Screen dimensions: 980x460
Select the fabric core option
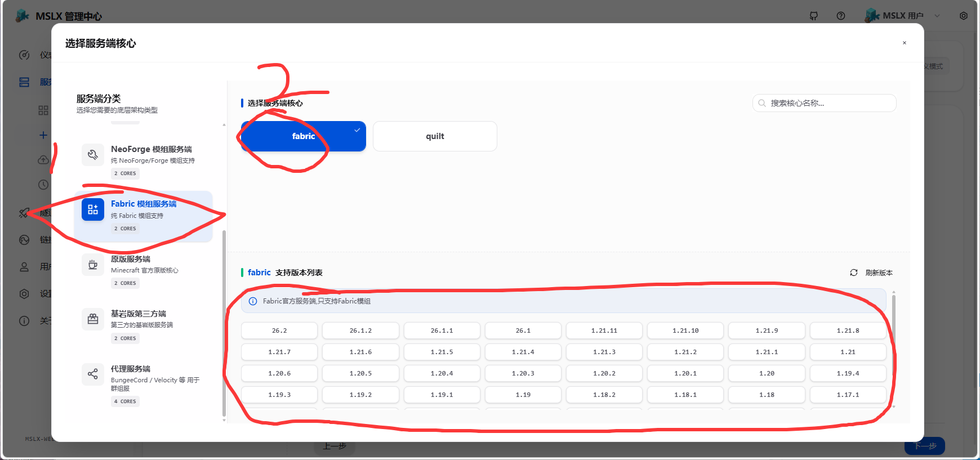(x=304, y=136)
